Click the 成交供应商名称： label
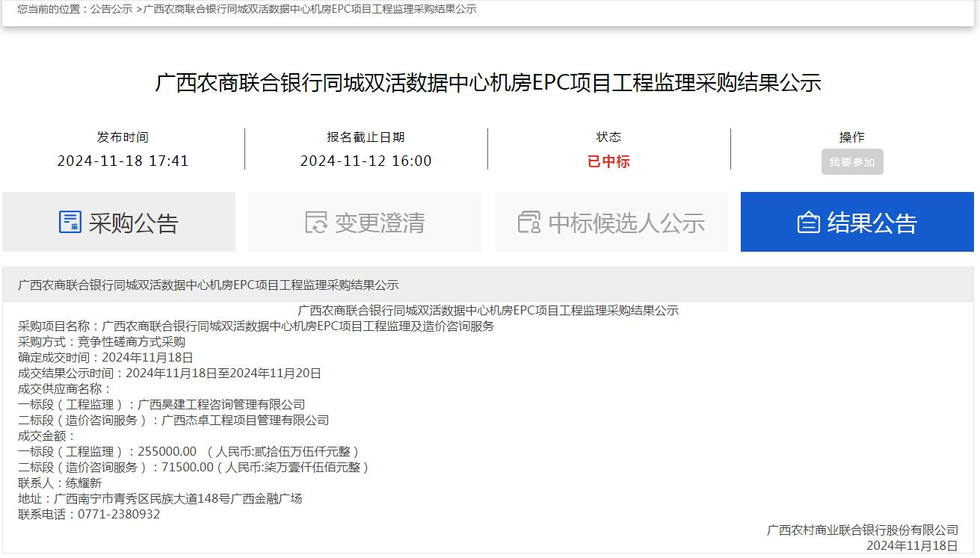This screenshot has height=558, width=980. click(x=65, y=388)
